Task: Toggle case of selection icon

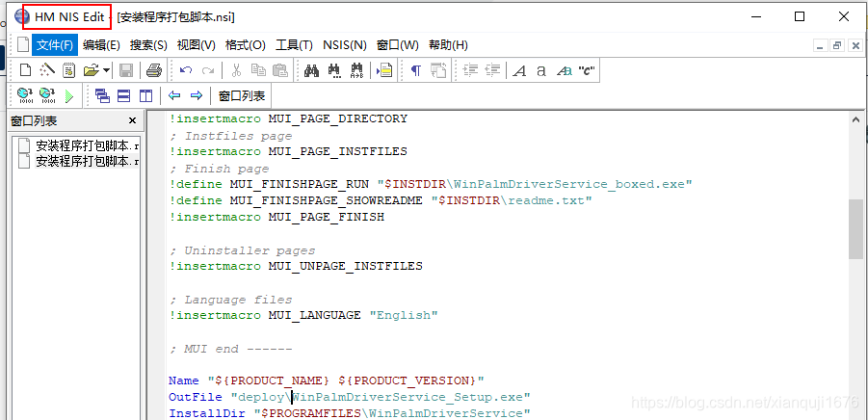Action: click(564, 71)
